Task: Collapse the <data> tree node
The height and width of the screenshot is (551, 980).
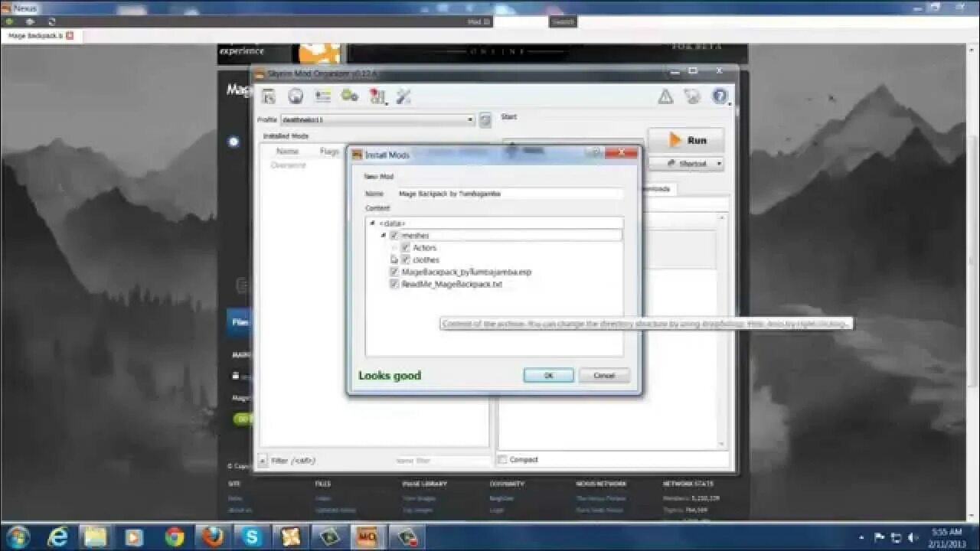Action: click(x=373, y=223)
